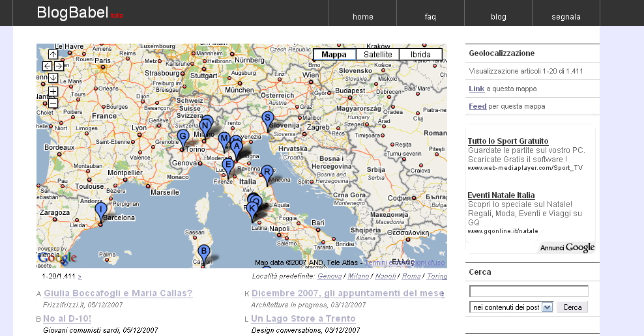The height and width of the screenshot is (336, 644).
Task: Open Link a questa mappa
Action: click(x=476, y=89)
